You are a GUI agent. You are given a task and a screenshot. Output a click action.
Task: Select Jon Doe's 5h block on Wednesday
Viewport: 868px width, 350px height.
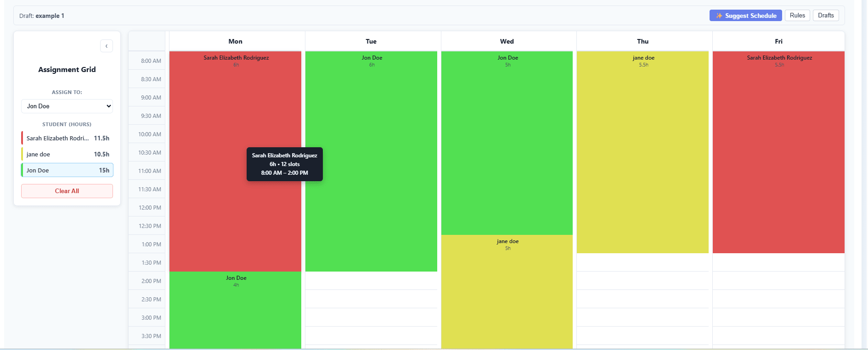tap(507, 143)
